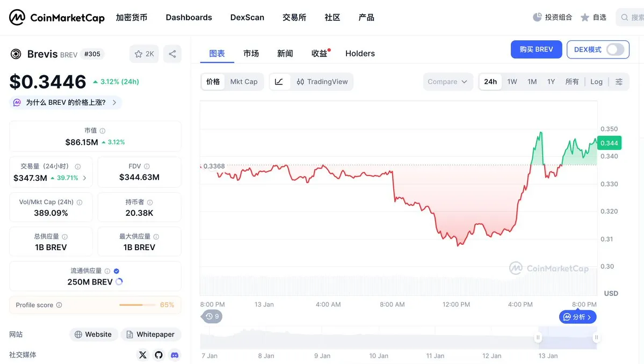This screenshot has width=644, height=364.
Task: Open the line chart type icon
Action: 279,82
